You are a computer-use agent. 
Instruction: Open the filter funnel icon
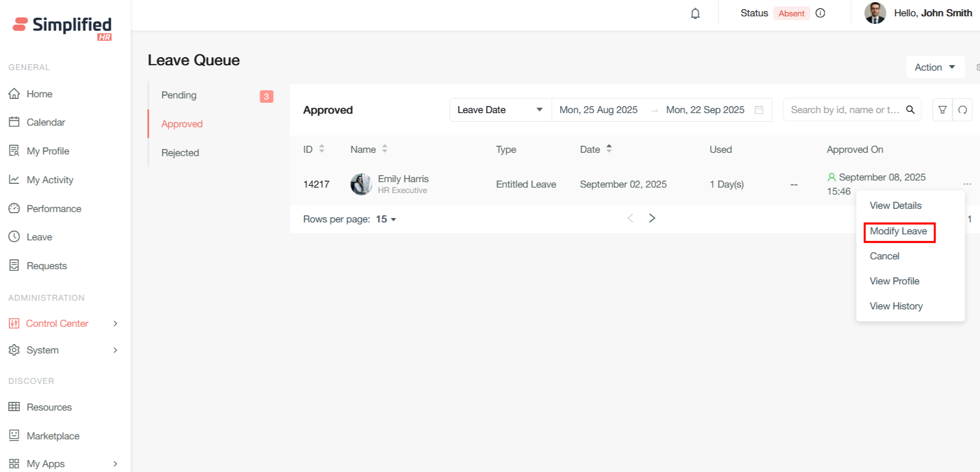(x=943, y=110)
